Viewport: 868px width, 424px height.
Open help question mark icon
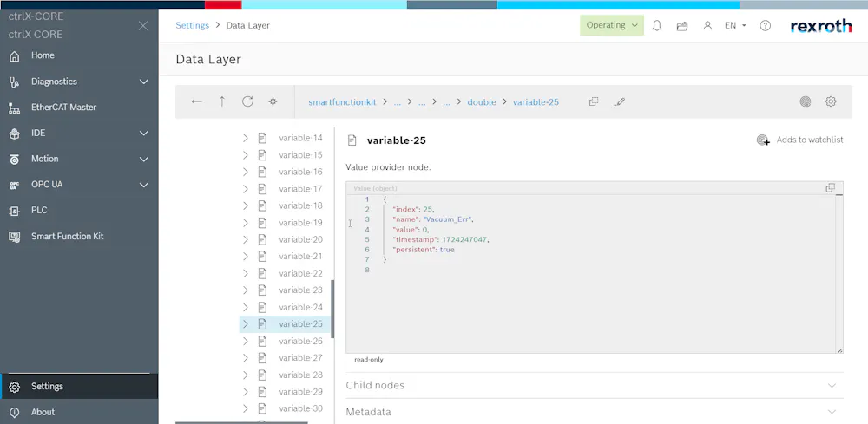click(x=765, y=25)
